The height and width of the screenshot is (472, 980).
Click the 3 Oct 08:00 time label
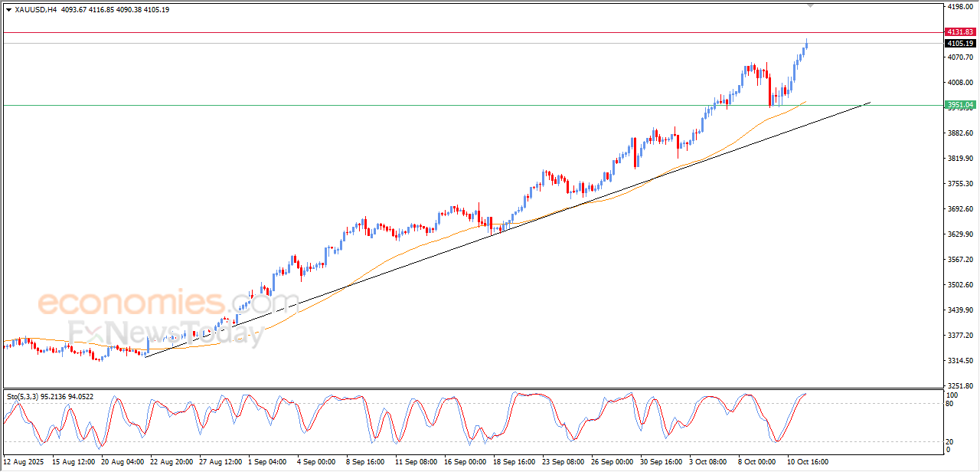(708, 462)
